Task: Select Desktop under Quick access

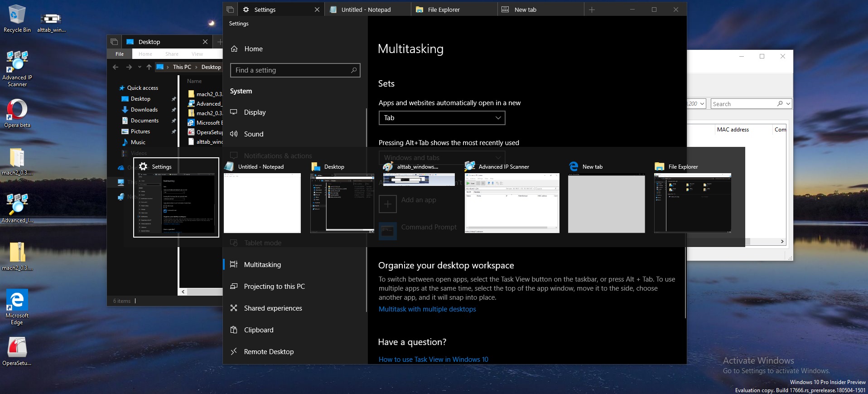Action: [140, 99]
